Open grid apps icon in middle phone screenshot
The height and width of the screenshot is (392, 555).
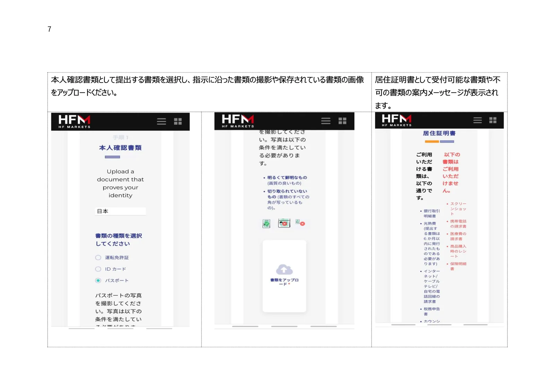(x=342, y=121)
